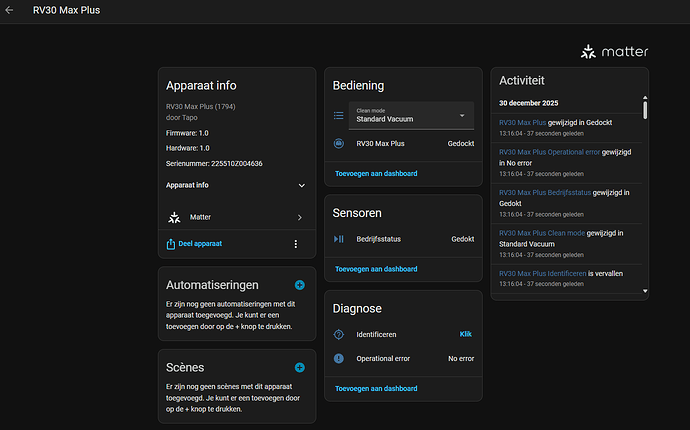Open the Clean mode dropdown
This screenshot has width=690, height=430.
pyautogui.click(x=411, y=115)
